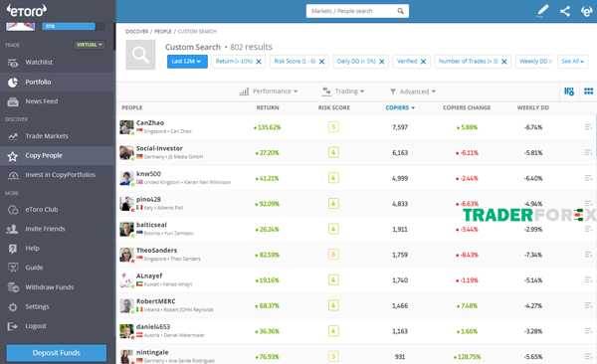597x364 pixels.
Task: Click the pencil write-post icon
Action: point(542,11)
